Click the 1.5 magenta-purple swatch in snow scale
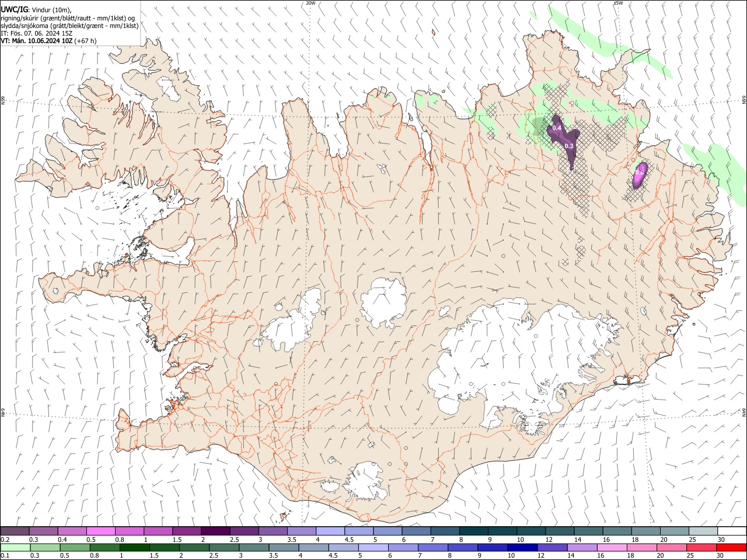 [186, 531]
